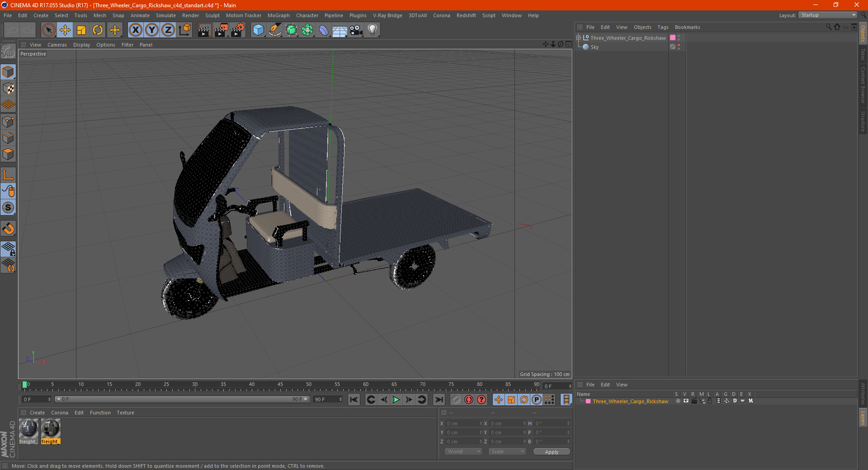
Task: Activate the Scale tool
Action: (x=81, y=30)
